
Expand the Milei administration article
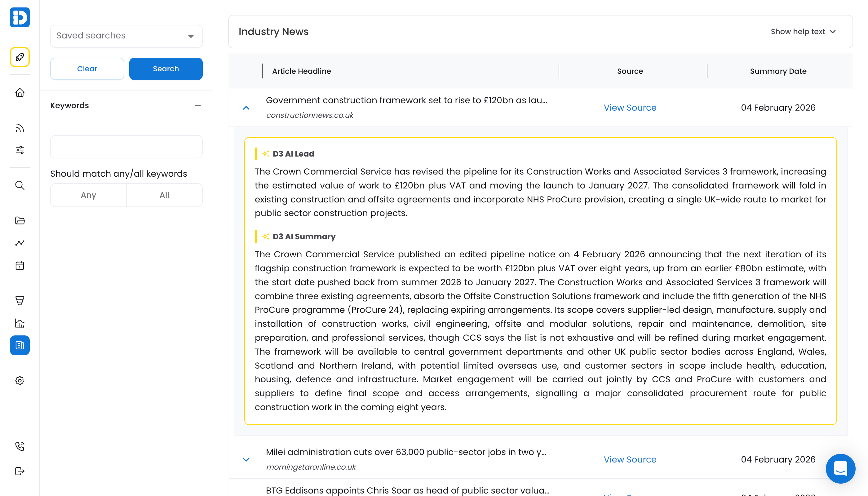click(x=246, y=459)
